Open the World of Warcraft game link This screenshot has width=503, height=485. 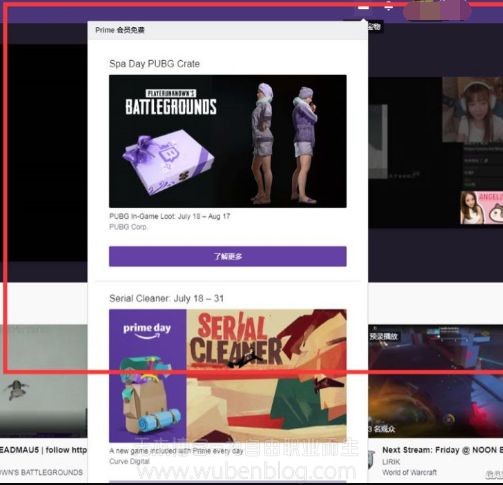pyautogui.click(x=409, y=472)
